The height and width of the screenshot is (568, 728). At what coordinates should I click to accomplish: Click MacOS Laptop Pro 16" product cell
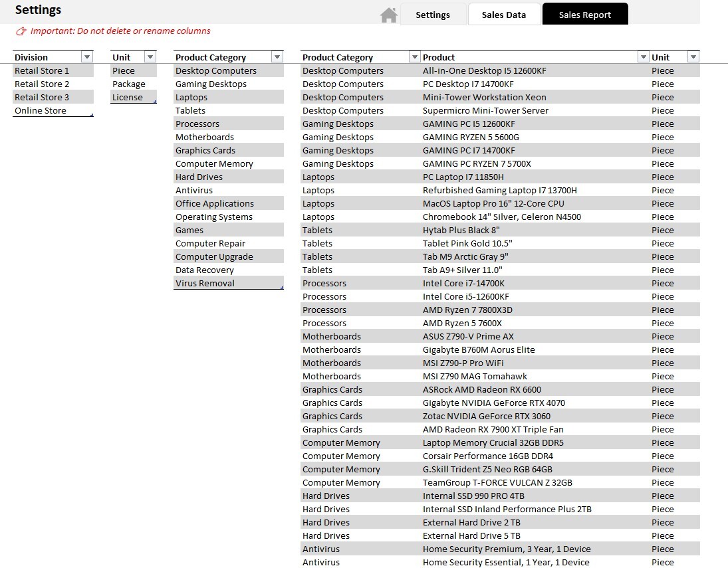[x=535, y=204]
